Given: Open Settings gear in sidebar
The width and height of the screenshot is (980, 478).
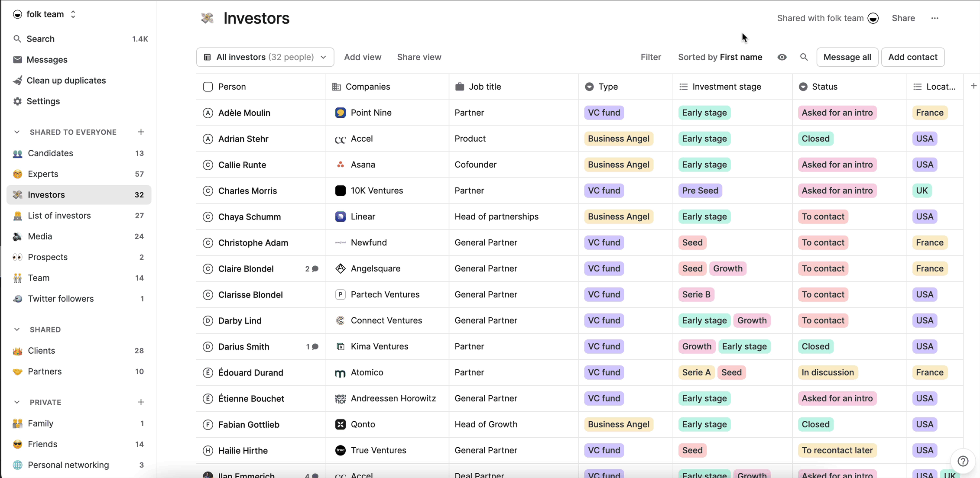Looking at the screenshot, I should (17, 101).
